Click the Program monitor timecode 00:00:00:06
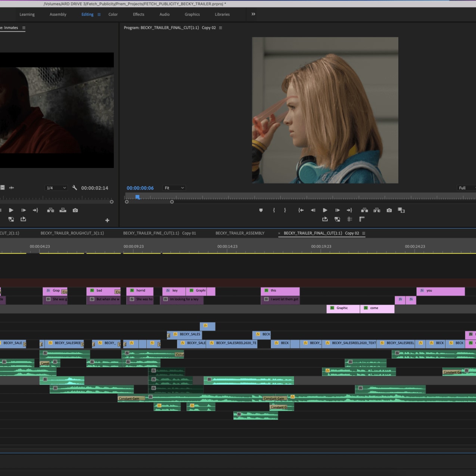 [140, 188]
